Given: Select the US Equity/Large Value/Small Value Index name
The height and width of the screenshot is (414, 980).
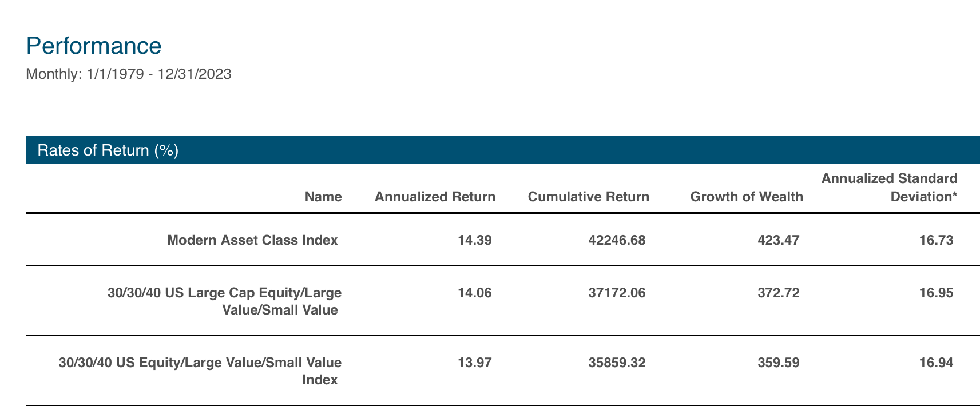Looking at the screenshot, I should pos(200,371).
